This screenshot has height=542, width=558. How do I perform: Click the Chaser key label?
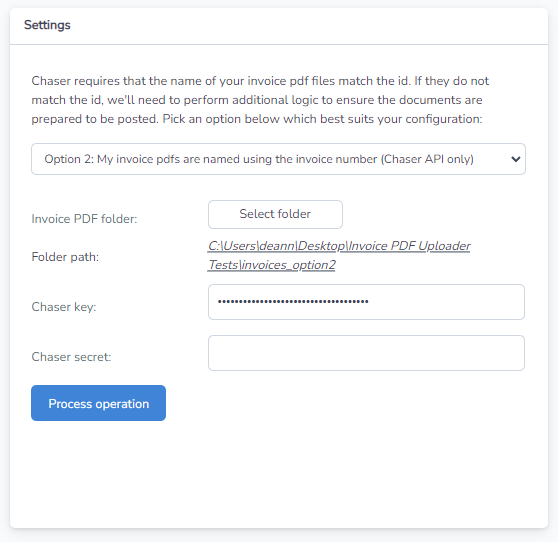(x=64, y=307)
